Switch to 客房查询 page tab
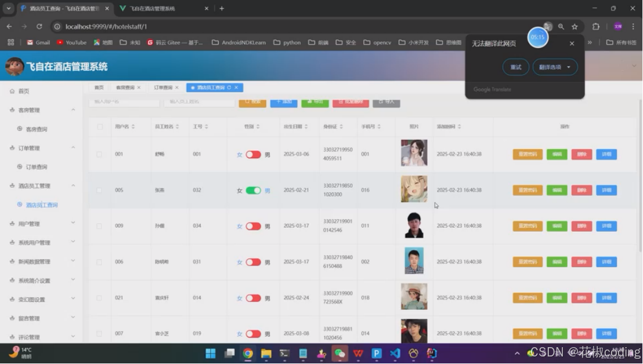The height and width of the screenshot is (364, 643). (x=125, y=88)
